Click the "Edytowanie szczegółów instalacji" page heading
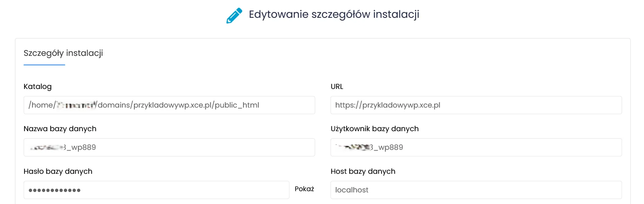Viewport: 644px width, 204px height. pyautogui.click(x=334, y=14)
